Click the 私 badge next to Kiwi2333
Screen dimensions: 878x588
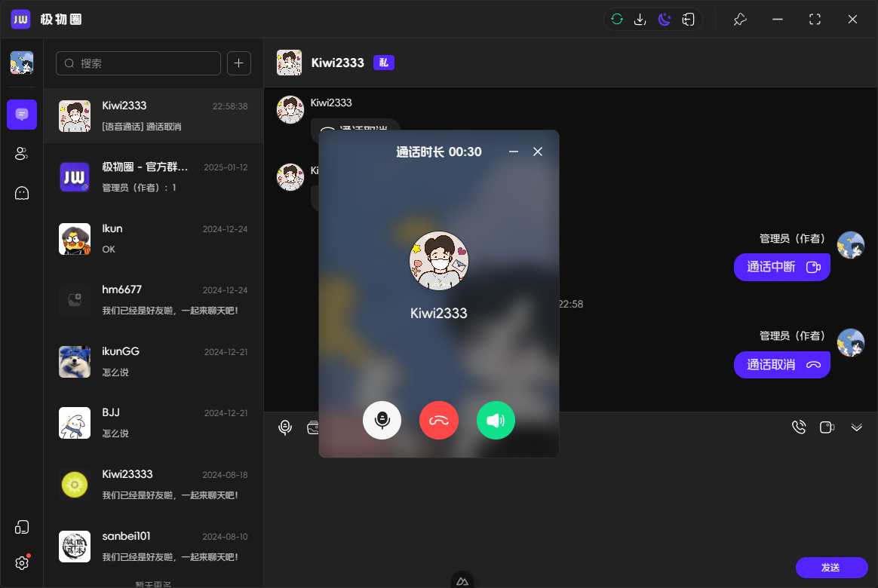[384, 63]
